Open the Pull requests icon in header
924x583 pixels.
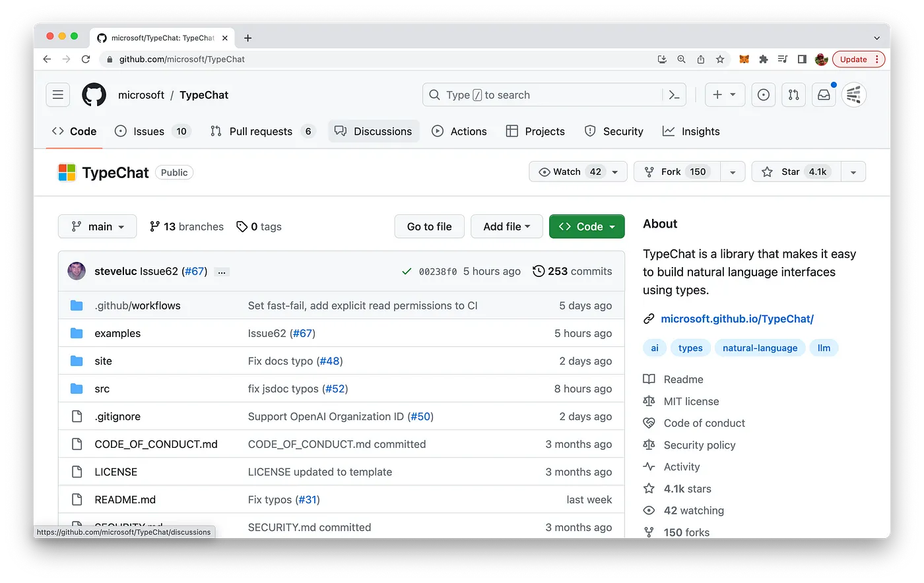[x=794, y=95]
